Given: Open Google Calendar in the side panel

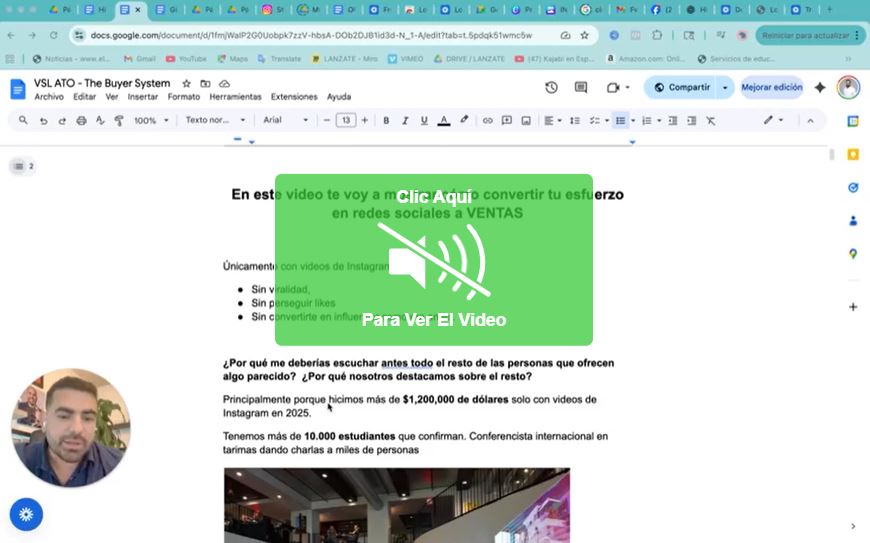Looking at the screenshot, I should tap(853, 121).
